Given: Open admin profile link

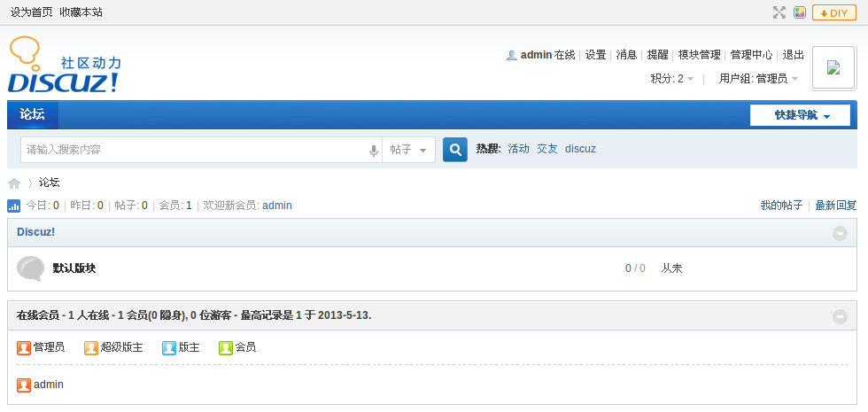Looking at the screenshot, I should (537, 55).
